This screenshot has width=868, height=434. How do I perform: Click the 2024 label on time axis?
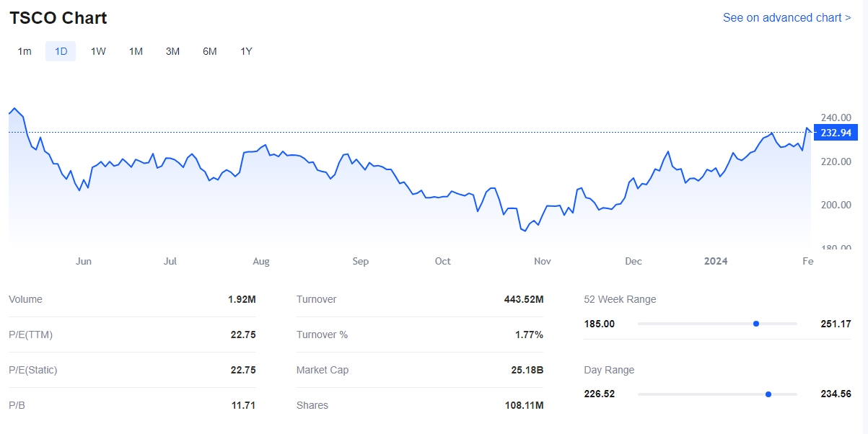coord(716,261)
